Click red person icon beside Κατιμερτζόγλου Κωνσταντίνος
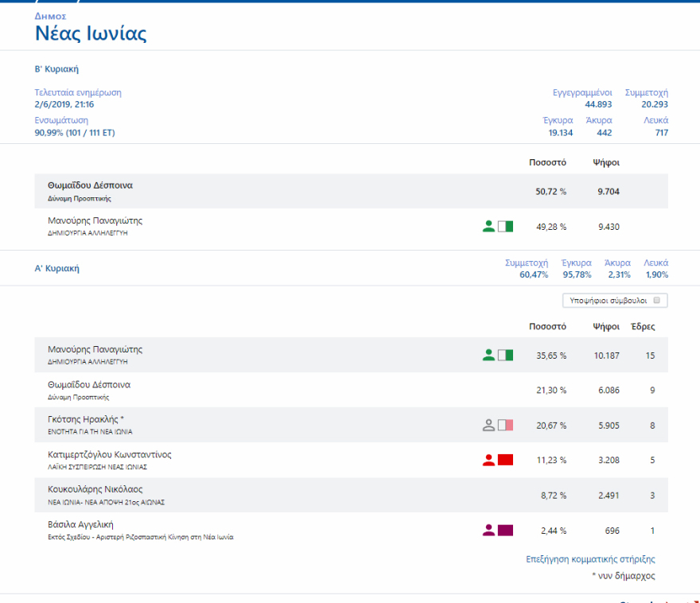 point(488,460)
